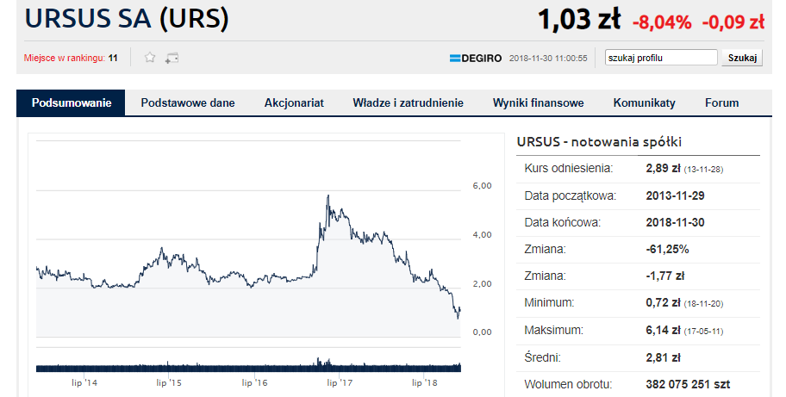Go to Władze i zatrudnienie tab
786x397 pixels.
408,103
